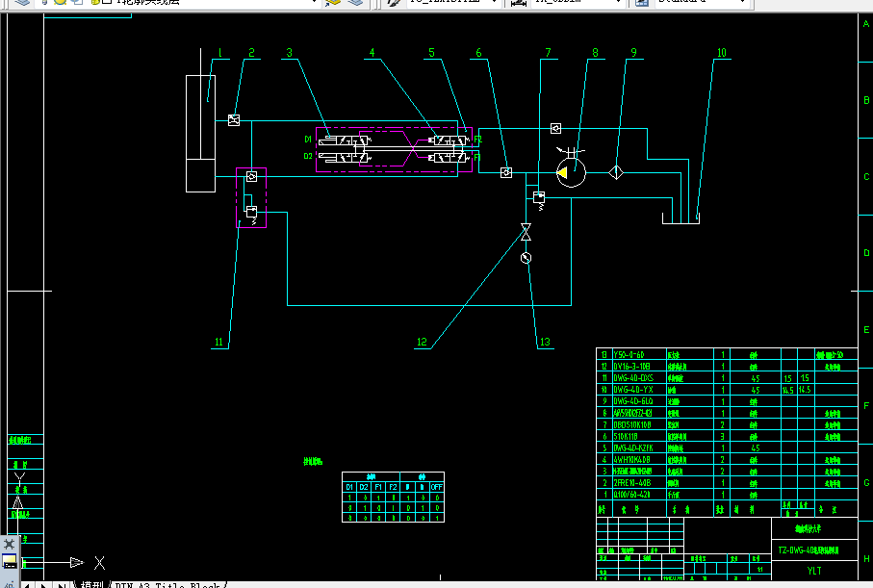Screen dimensions: 873x588
Task: Click the gear icon on the floating palette
Action: tap(9, 546)
